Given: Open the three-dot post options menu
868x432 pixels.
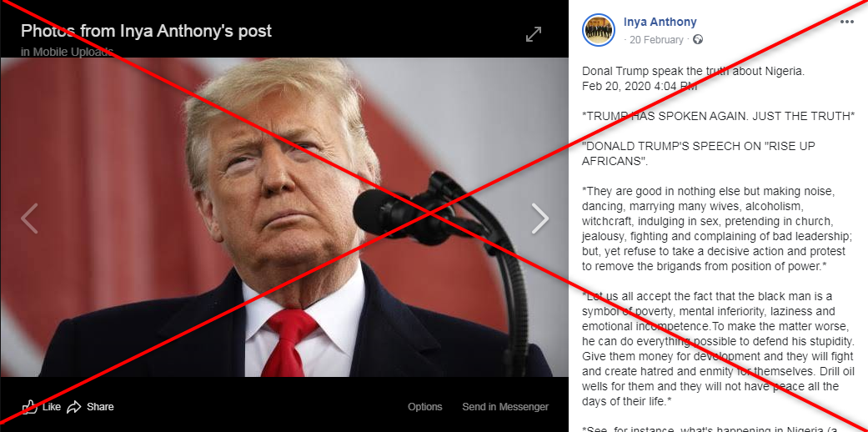Looking at the screenshot, I should pos(847,22).
